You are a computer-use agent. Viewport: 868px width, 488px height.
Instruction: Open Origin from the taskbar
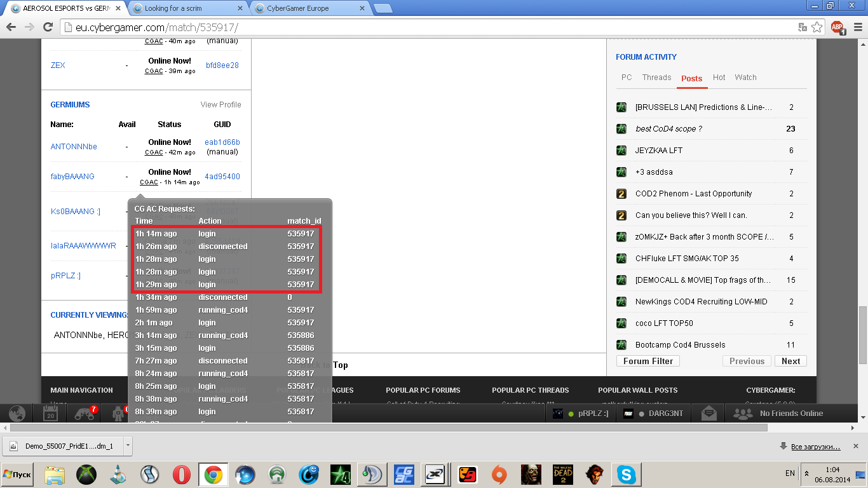(499, 475)
